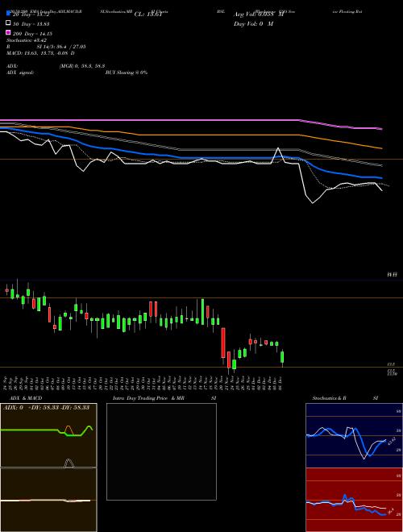Click the 'ADX signal:' label

20,73
